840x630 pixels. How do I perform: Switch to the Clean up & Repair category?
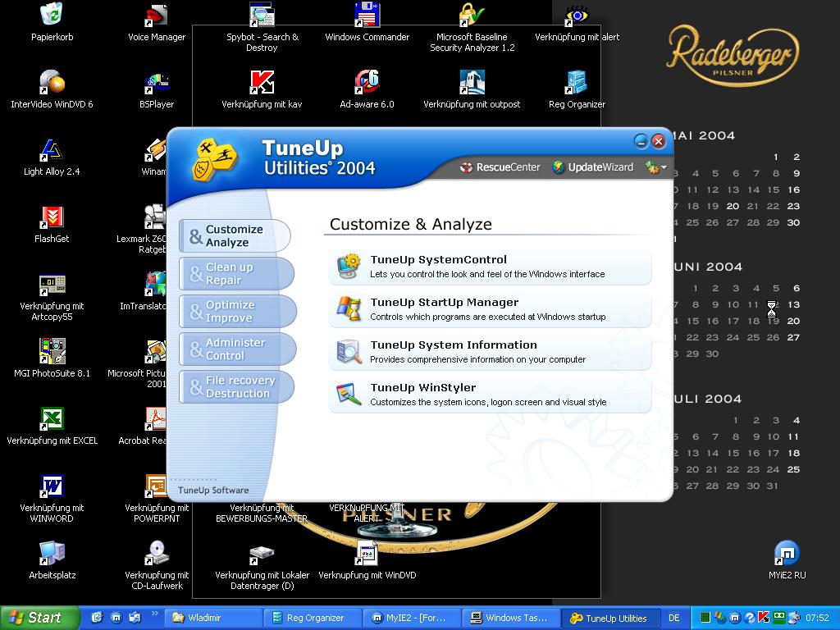point(235,273)
